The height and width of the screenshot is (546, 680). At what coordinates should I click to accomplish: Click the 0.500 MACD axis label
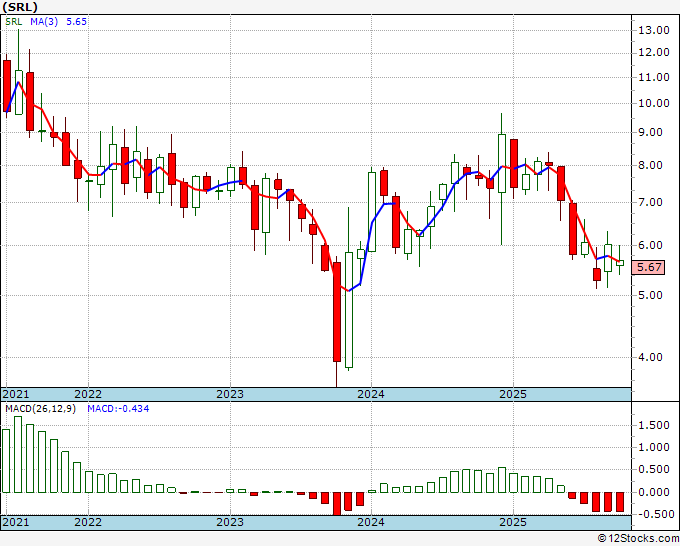click(654, 470)
